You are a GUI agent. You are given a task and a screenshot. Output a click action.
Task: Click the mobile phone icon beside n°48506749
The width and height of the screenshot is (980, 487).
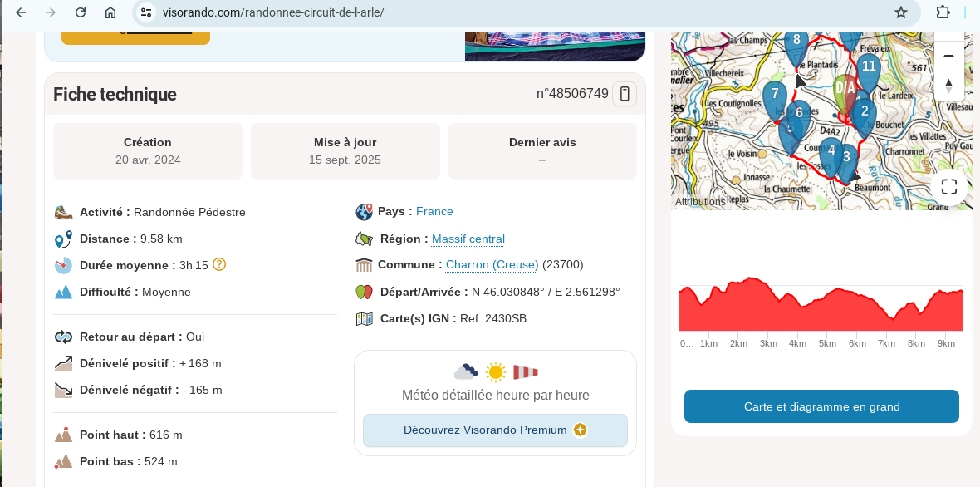625,94
